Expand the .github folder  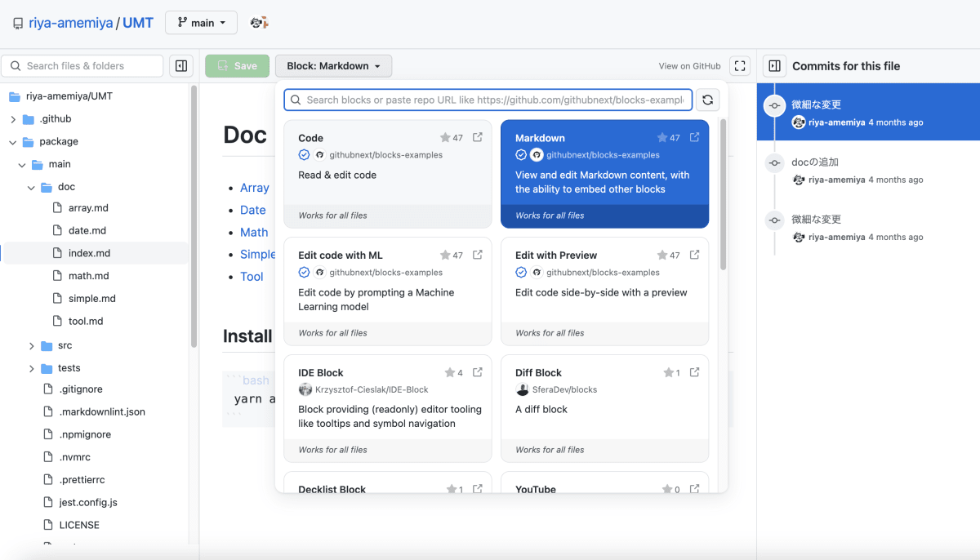[x=13, y=119]
